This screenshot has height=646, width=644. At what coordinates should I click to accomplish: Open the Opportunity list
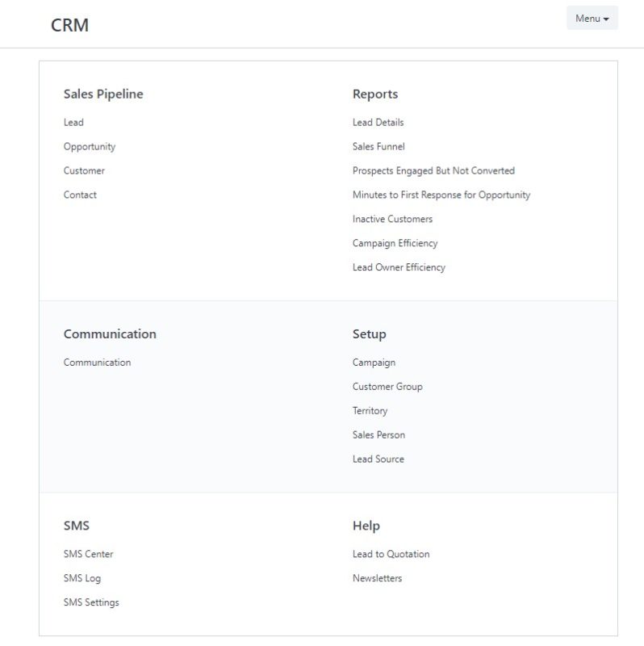point(90,146)
